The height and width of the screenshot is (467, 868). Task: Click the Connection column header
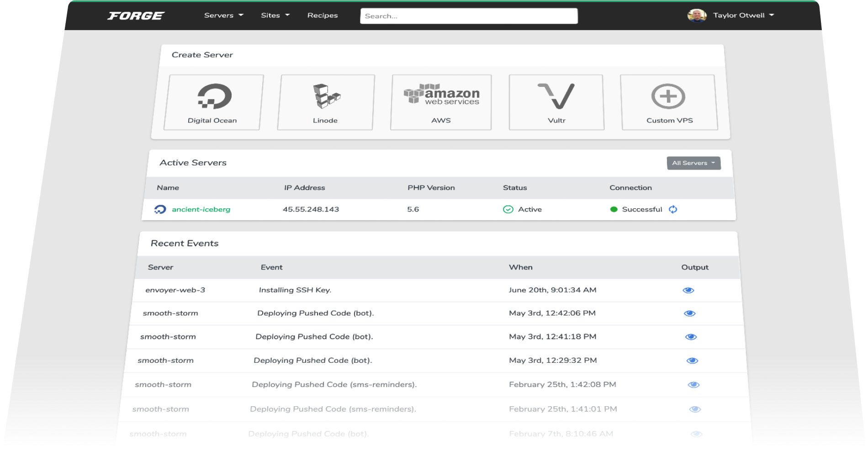point(631,188)
